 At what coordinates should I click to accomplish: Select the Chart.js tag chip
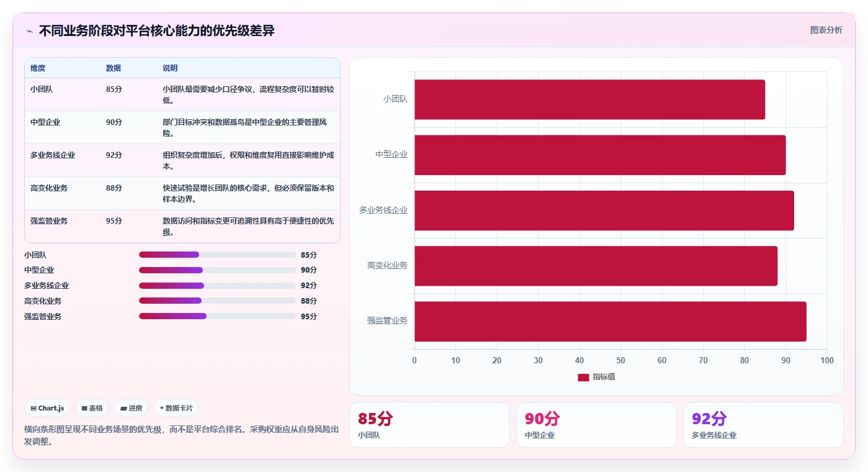tap(48, 408)
